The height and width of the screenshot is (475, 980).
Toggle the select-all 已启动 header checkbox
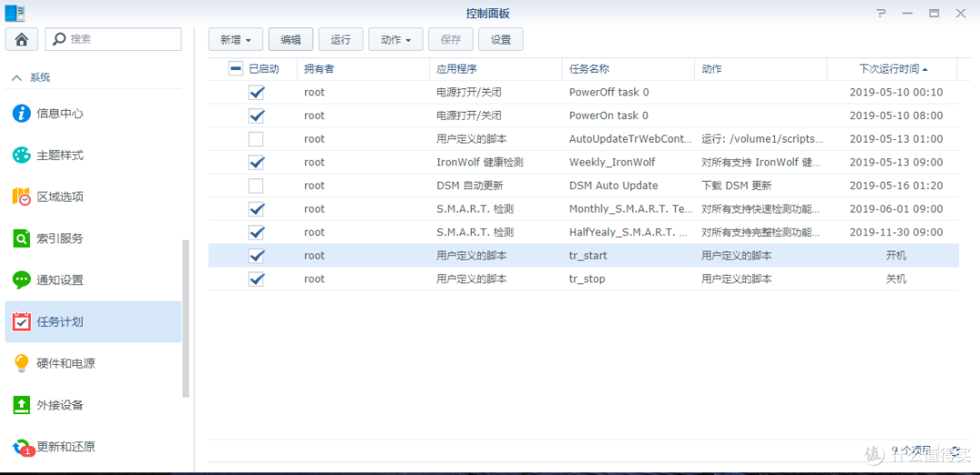(236, 69)
